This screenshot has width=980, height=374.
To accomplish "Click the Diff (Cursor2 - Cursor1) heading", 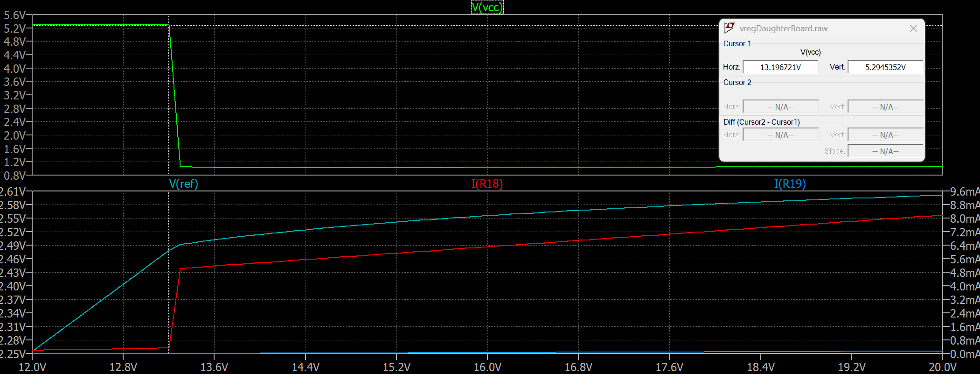I will [761, 122].
